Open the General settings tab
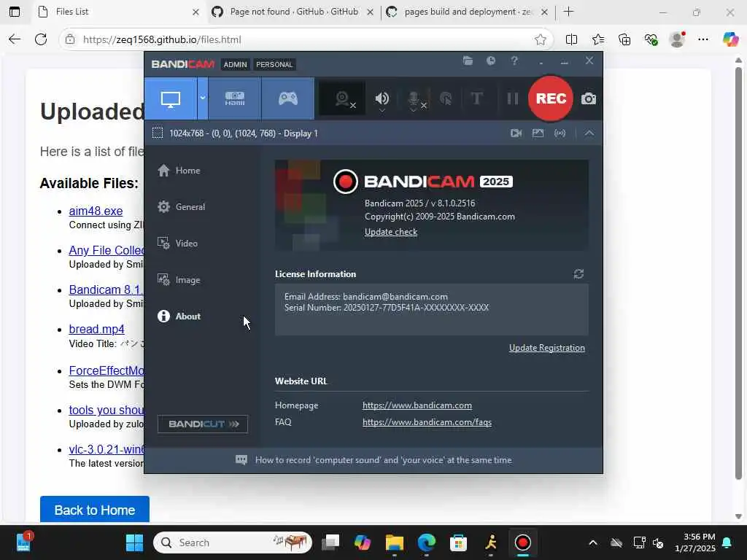The height and width of the screenshot is (560, 747). click(x=181, y=206)
